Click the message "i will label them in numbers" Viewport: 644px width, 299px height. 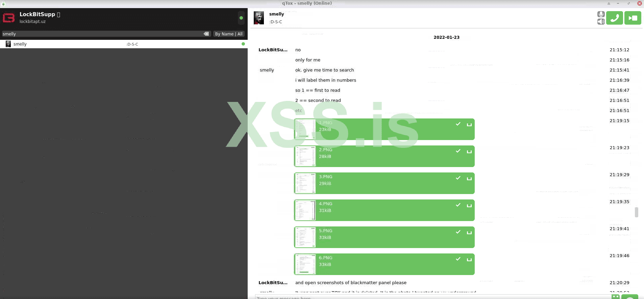tap(325, 80)
